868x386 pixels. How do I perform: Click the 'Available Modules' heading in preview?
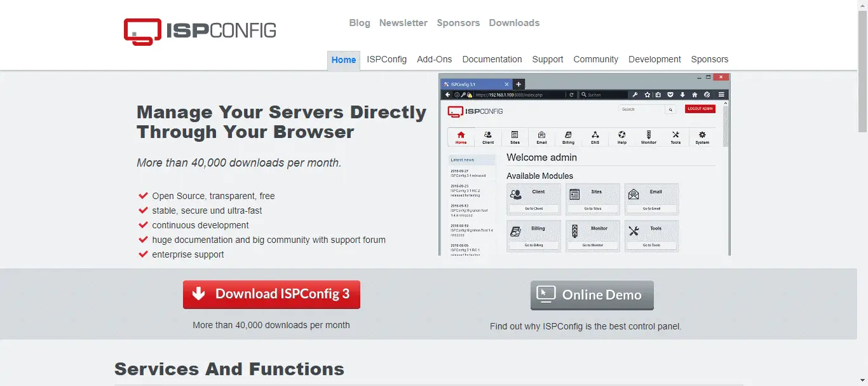click(x=539, y=176)
